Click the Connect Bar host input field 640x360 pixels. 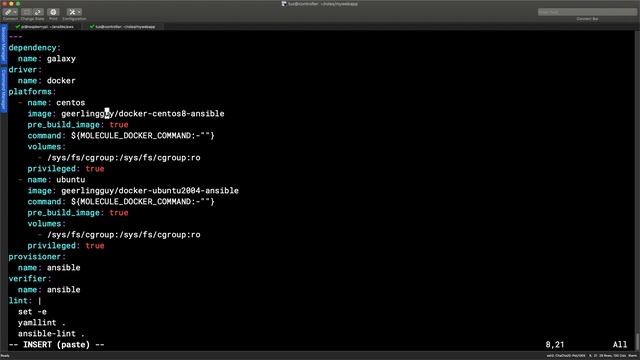click(x=587, y=12)
